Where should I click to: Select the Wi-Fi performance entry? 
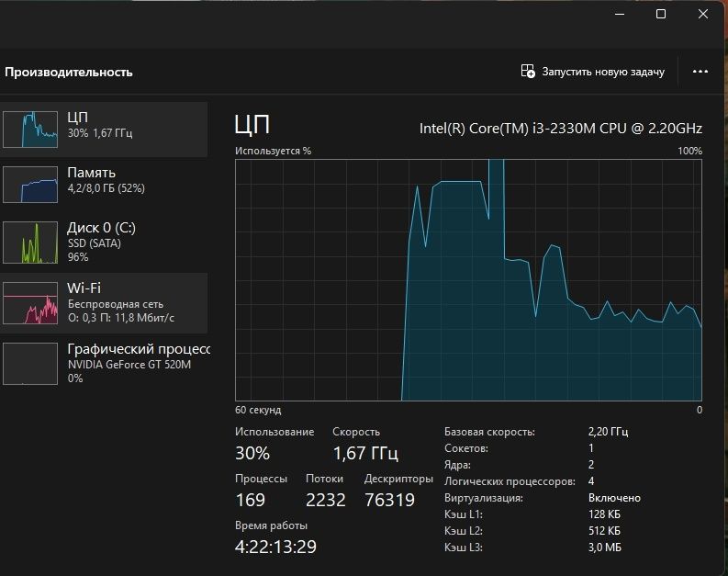(x=104, y=303)
